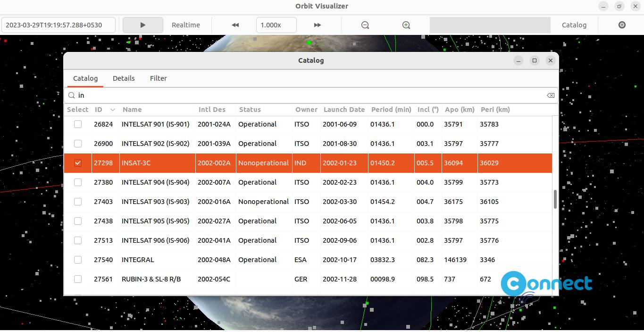Click the catalog list scrollbar thumb
Image resolution: width=644 pixels, height=332 pixels.
(555, 199)
